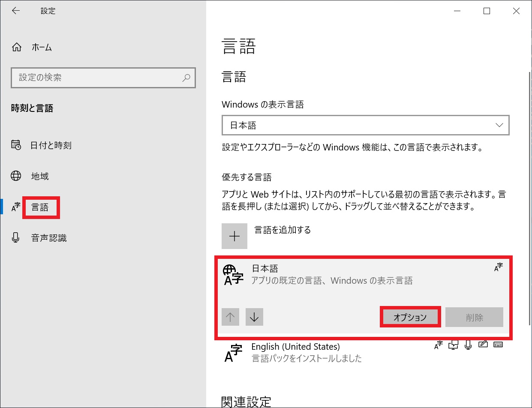Click the 日本語 language globe A字 icon
Screen dimensions: 532x408
[233, 275]
